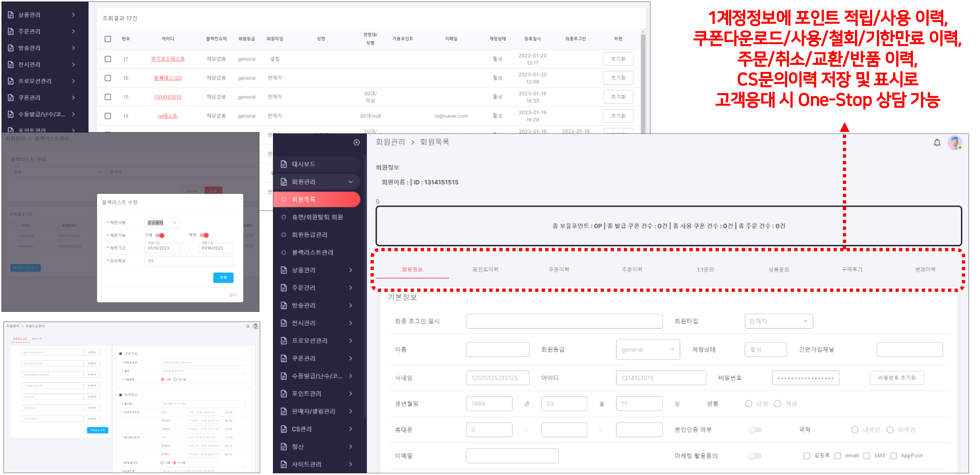Click 초기화 button for row 17
980x475 pixels.
618,59
